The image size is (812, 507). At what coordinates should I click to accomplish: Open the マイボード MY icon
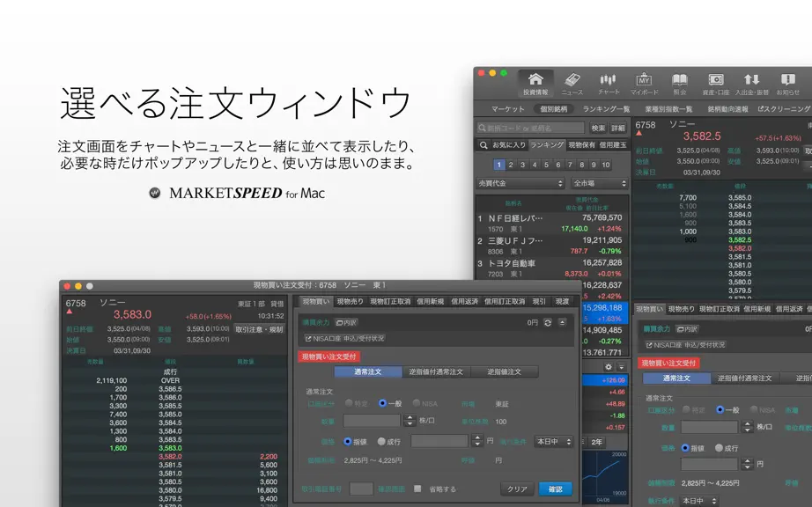[644, 84]
